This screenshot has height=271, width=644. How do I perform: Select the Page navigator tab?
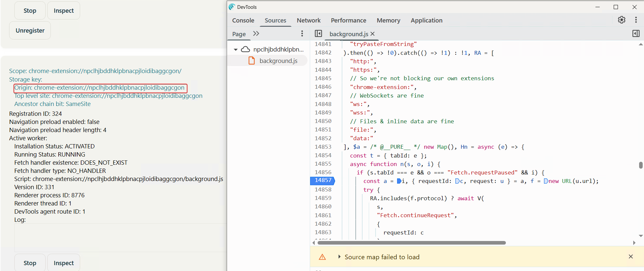pyautogui.click(x=239, y=34)
